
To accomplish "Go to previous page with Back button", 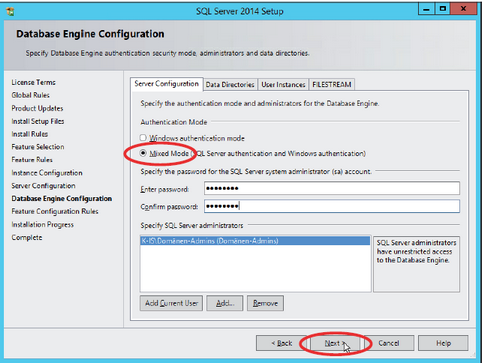I will click(x=282, y=343).
